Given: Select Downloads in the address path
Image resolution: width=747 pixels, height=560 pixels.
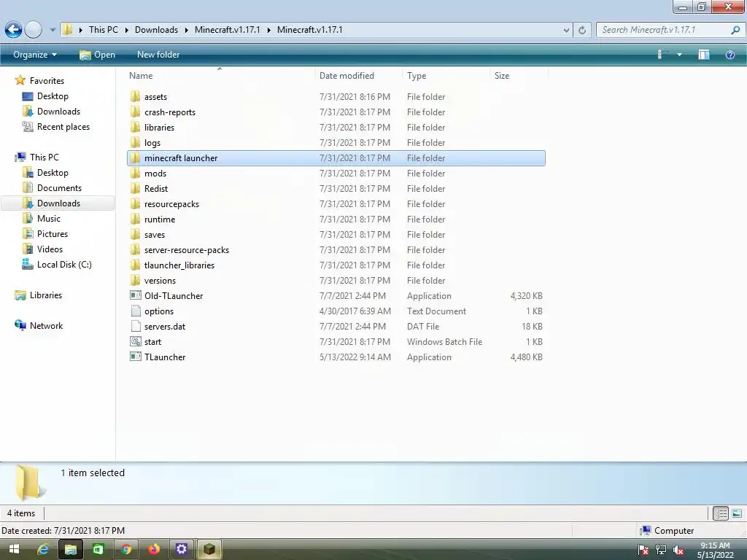Looking at the screenshot, I should coord(156,30).
